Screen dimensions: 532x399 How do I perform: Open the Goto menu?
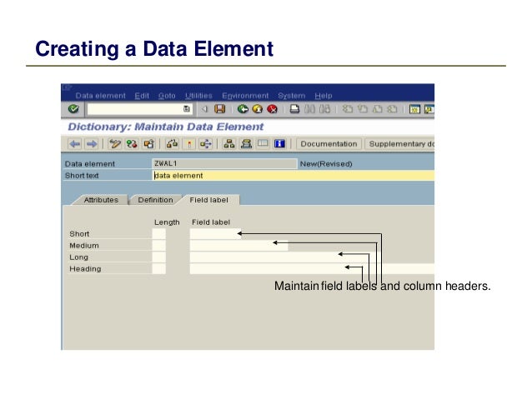[x=167, y=96]
